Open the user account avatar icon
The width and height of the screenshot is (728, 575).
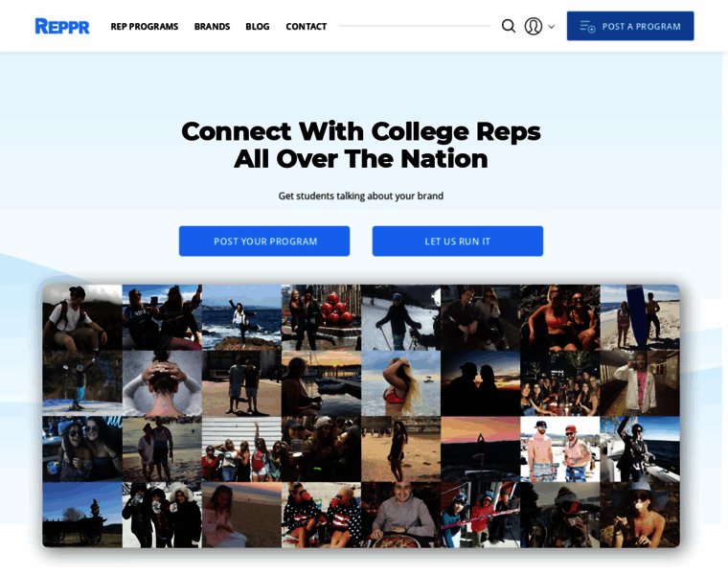coord(534,26)
